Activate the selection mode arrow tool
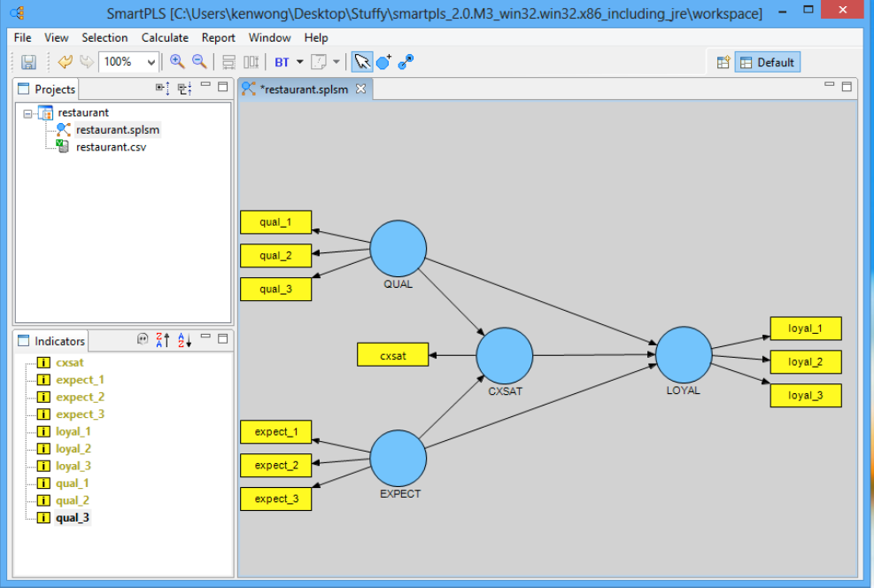Viewport: 874px width, 588px height. click(361, 62)
